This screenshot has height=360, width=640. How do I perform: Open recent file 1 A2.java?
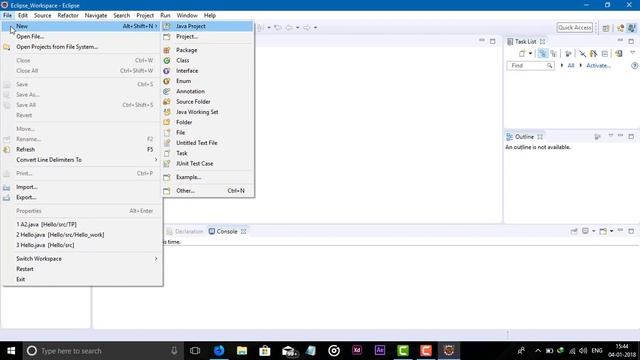coord(82,224)
